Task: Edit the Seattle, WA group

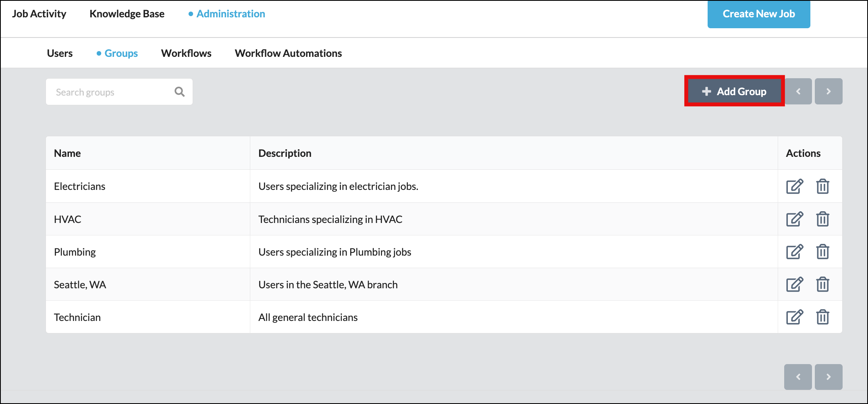Action: 794,284
